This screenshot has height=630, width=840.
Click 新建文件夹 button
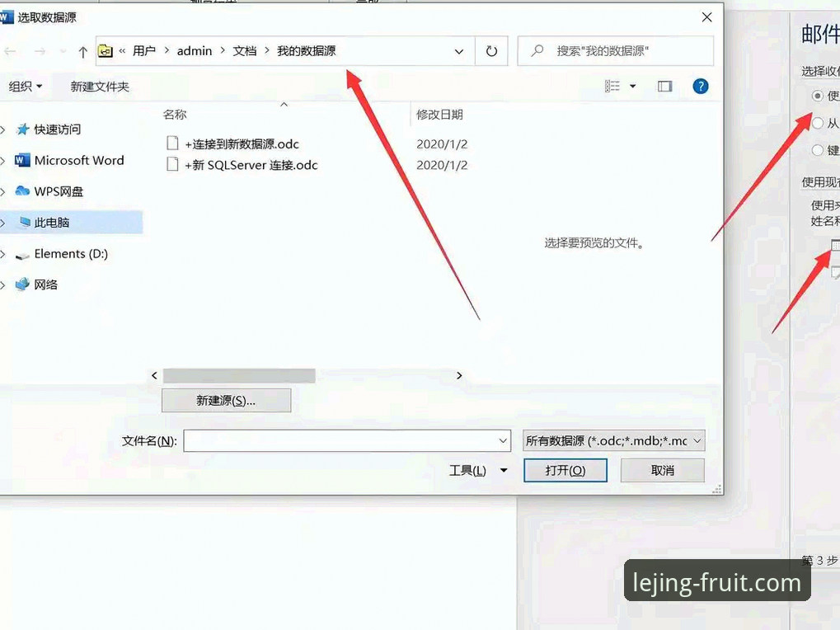(x=100, y=87)
